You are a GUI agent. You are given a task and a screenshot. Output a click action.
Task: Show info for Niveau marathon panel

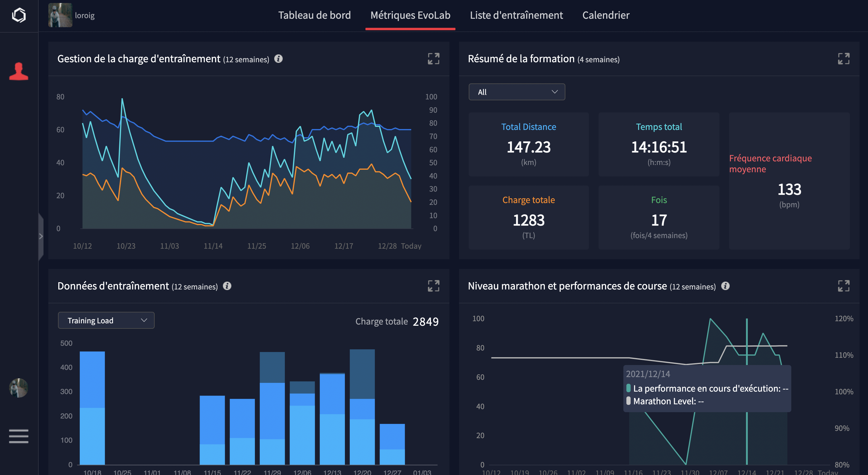pyautogui.click(x=725, y=286)
